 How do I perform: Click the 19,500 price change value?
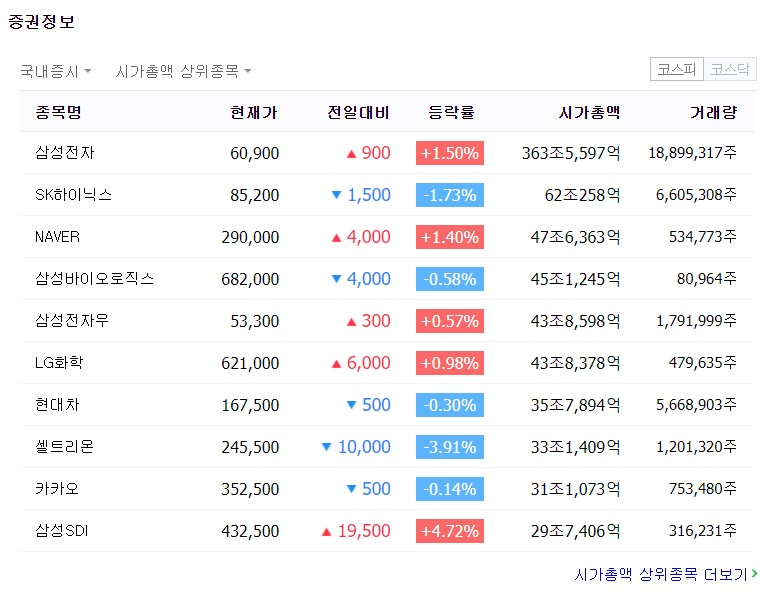[x=364, y=531]
